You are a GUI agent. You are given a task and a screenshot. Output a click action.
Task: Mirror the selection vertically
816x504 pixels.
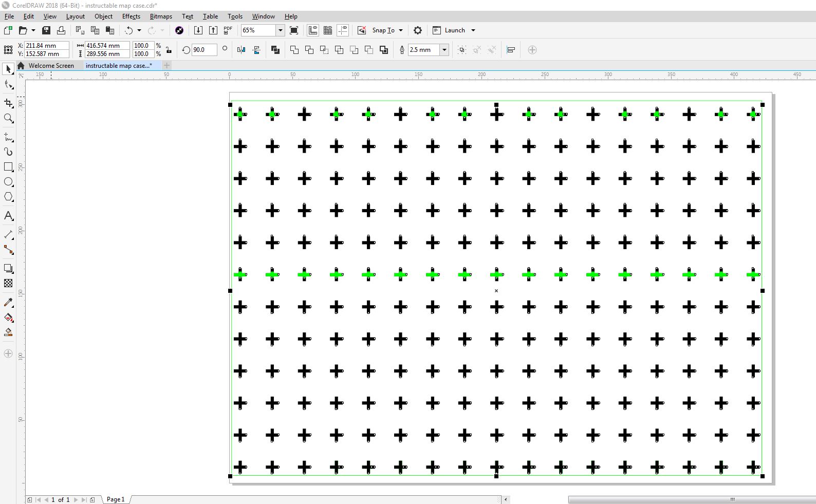[x=256, y=50]
